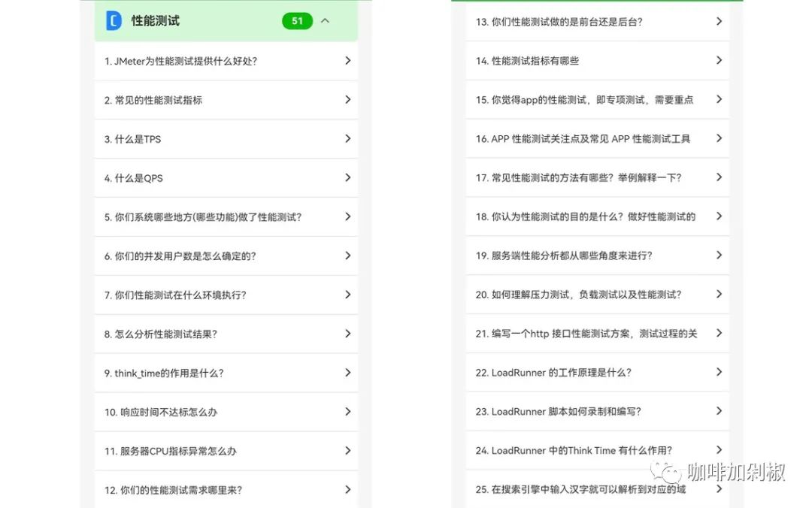The image size is (812, 508).
Task: Open question 1 "JMeter为性能测试提供什么好处?"
Action: [226, 61]
